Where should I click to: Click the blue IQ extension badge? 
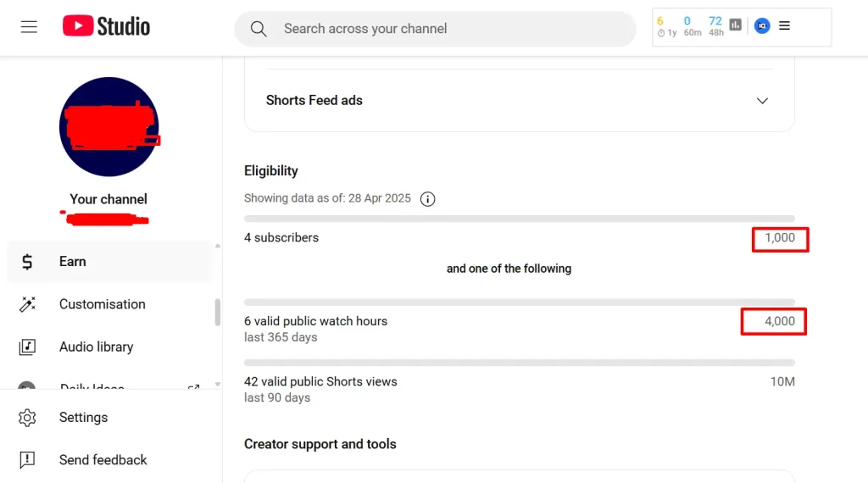762,25
